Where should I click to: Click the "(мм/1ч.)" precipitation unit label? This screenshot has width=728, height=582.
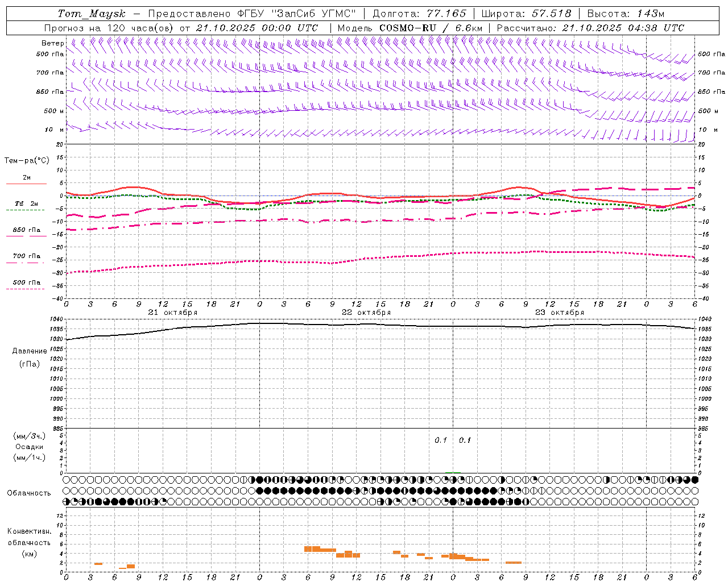click(30, 458)
